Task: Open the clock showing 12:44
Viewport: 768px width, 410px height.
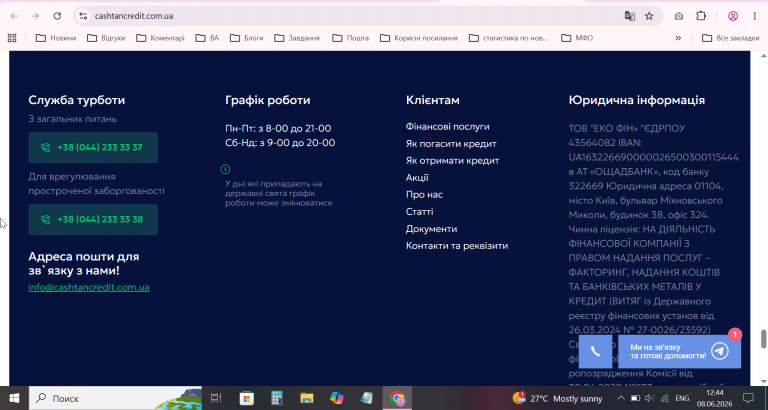Action: pyautogui.click(x=715, y=398)
